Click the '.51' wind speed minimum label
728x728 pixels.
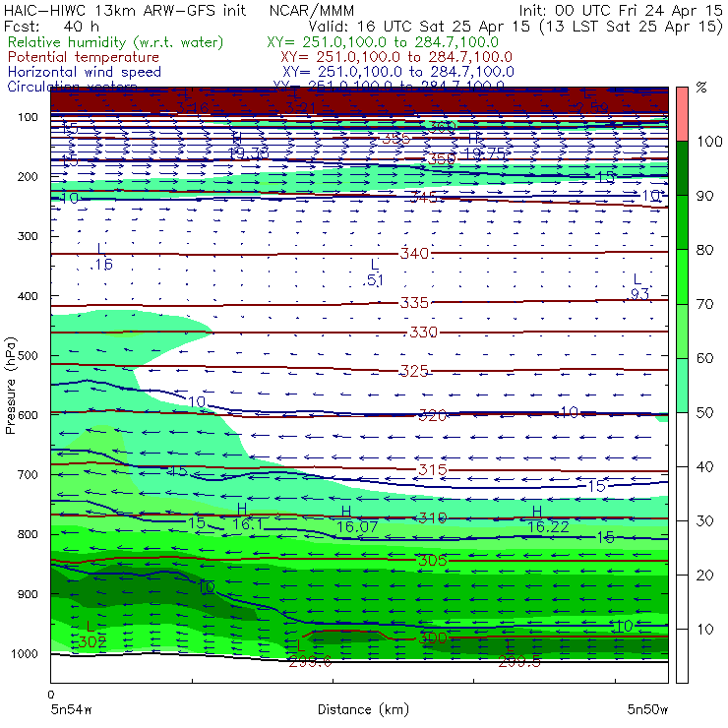[374, 280]
